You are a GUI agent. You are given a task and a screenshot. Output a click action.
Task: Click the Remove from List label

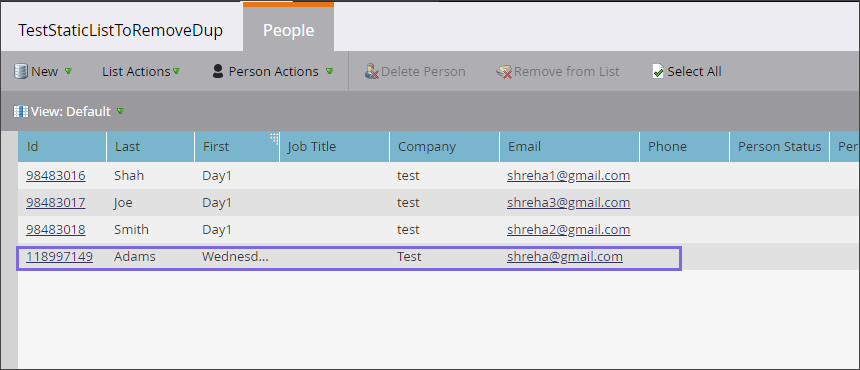(x=567, y=72)
